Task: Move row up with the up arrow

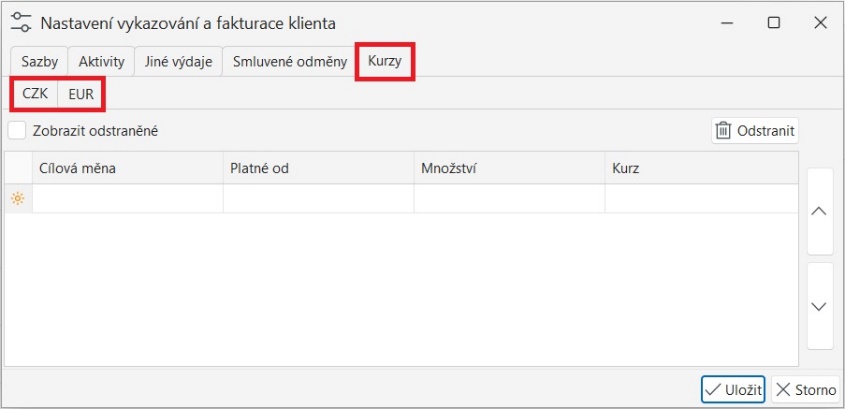Action: coord(818,211)
